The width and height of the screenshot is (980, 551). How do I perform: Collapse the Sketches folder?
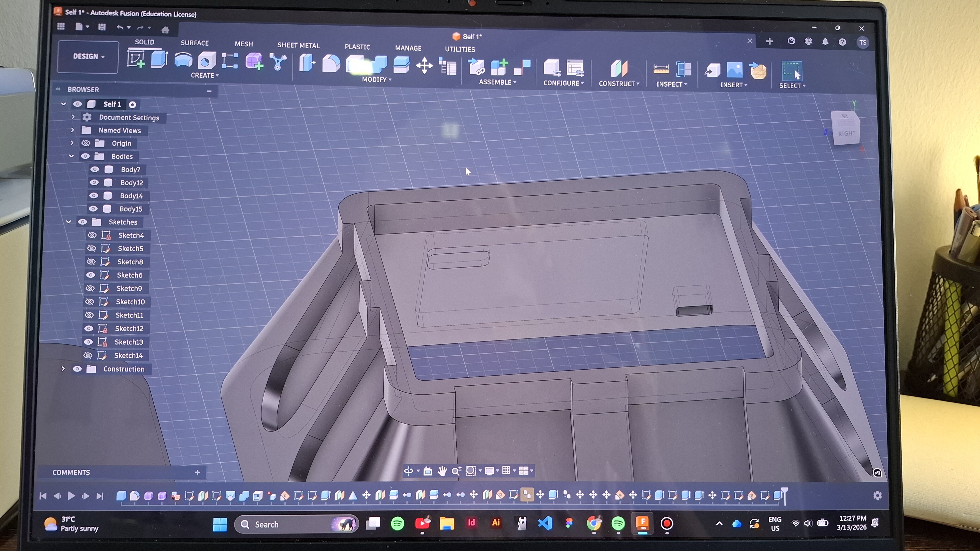pos(68,222)
